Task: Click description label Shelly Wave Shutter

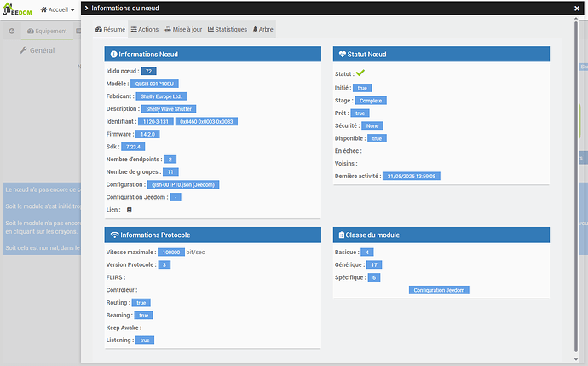Action: click(169, 109)
